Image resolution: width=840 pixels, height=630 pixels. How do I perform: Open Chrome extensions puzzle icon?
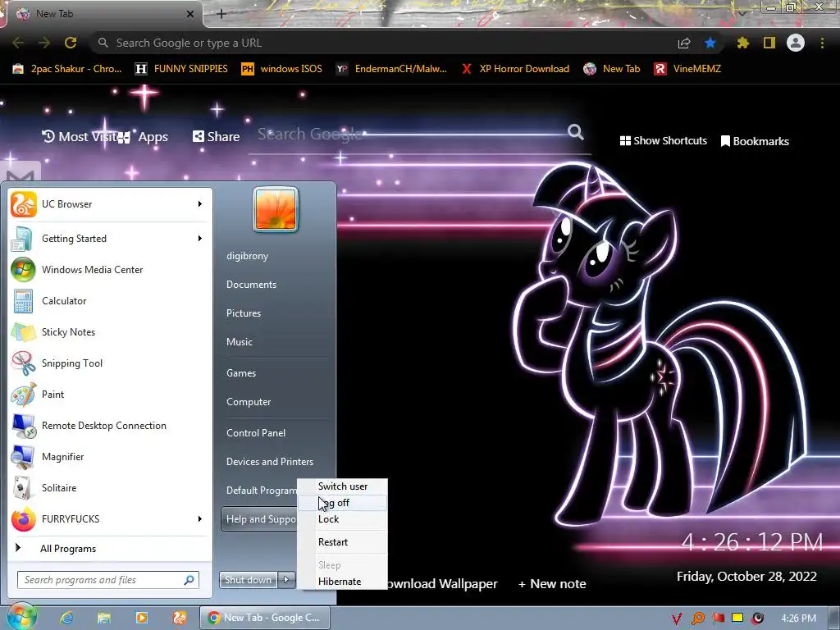(x=743, y=43)
